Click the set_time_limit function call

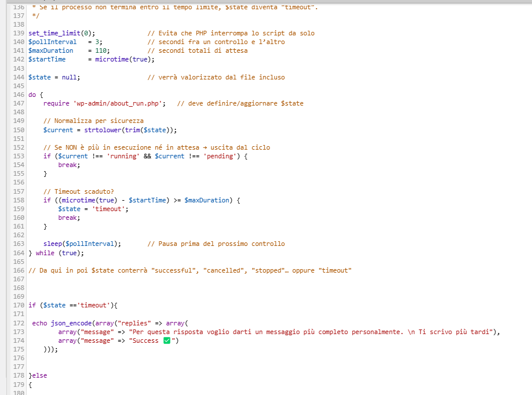62,33
